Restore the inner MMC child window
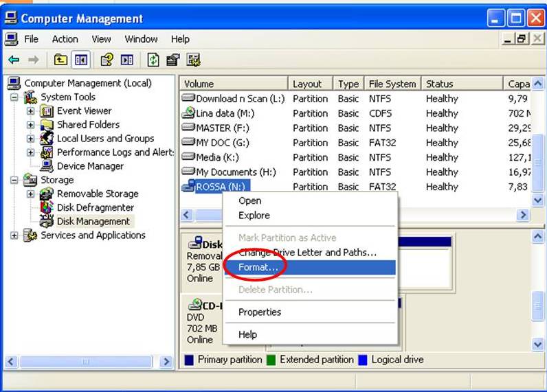The height and width of the screenshot is (392, 547). point(522,38)
